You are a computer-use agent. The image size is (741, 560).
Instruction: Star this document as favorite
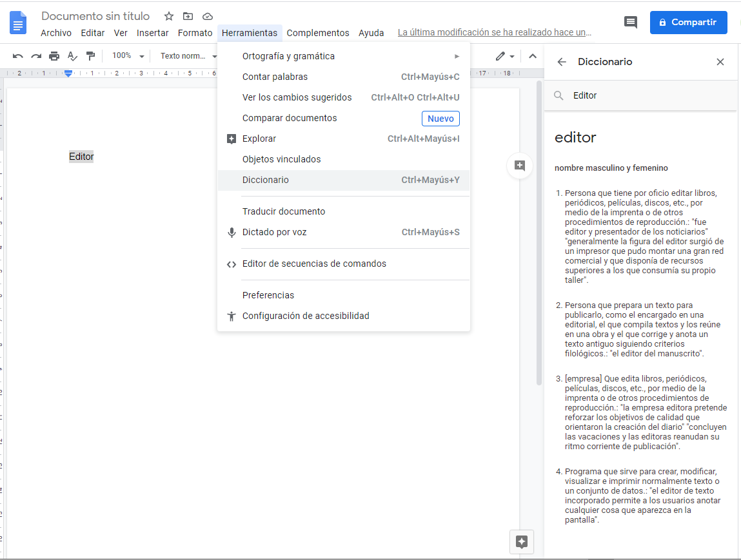click(169, 16)
